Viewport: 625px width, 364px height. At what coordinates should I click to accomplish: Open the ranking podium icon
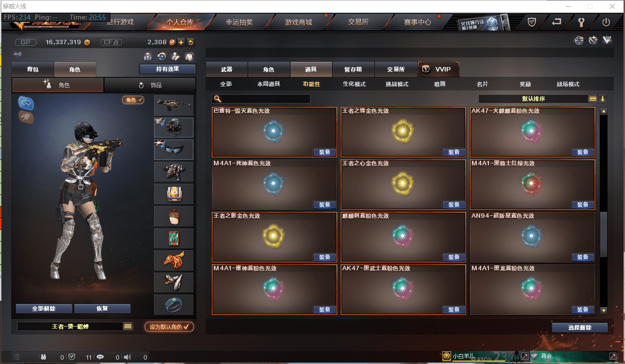(148, 57)
